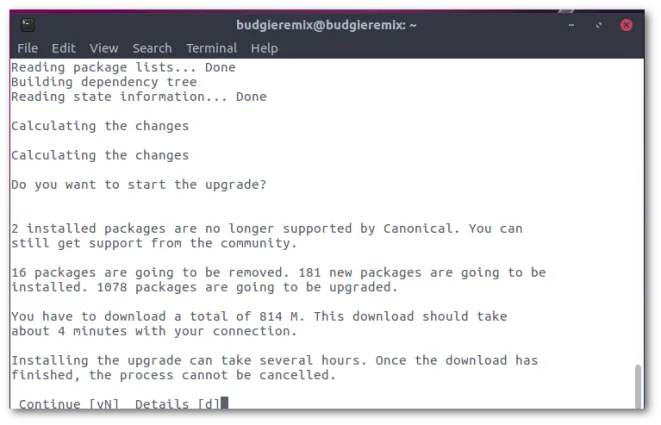This screenshot has width=661, height=425.
Task: Restore the terminal window size
Action: [599, 25]
